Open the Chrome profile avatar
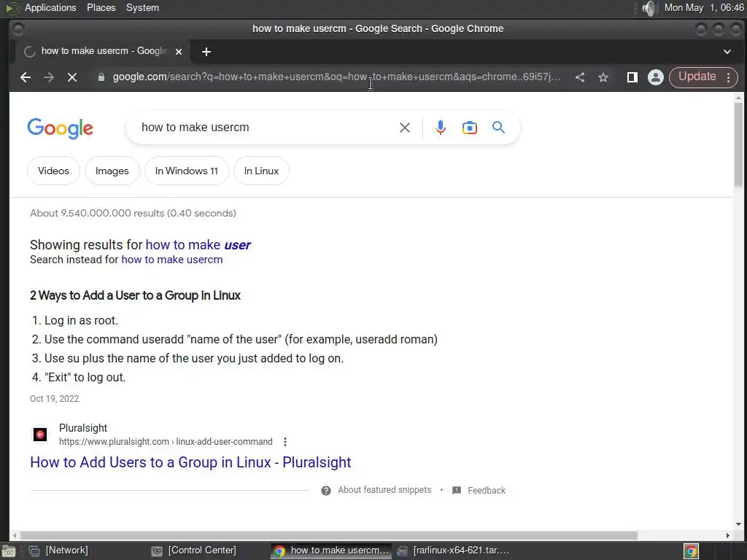The image size is (747, 560). coord(656,77)
